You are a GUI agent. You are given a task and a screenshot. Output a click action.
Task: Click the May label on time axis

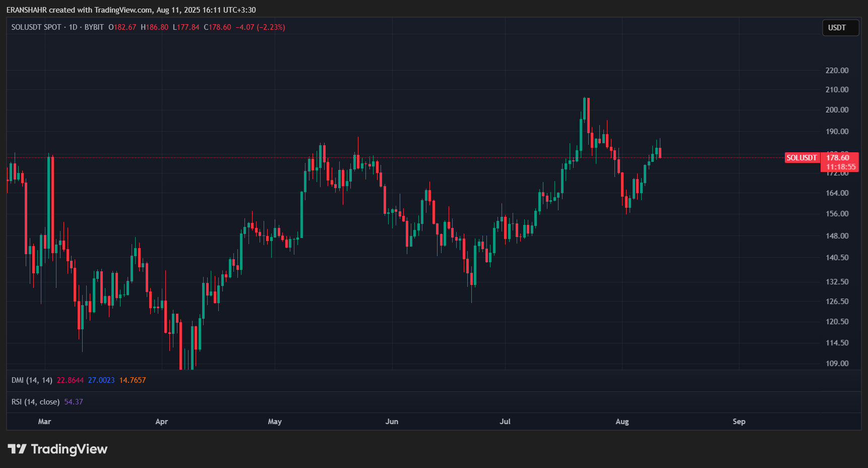tap(275, 422)
